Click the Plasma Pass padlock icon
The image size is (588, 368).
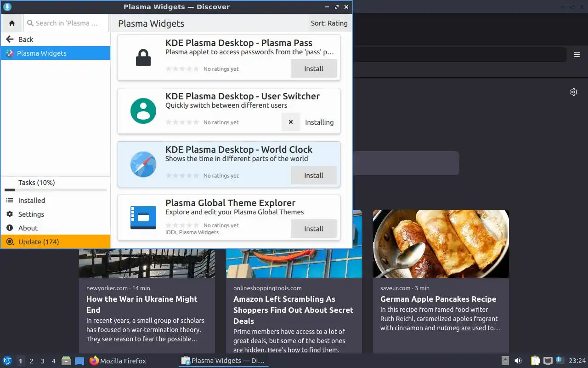(143, 57)
